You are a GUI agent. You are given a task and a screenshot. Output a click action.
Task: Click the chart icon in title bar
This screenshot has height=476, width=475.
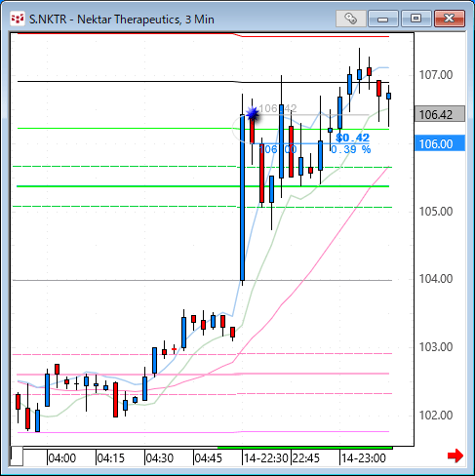click(17, 19)
